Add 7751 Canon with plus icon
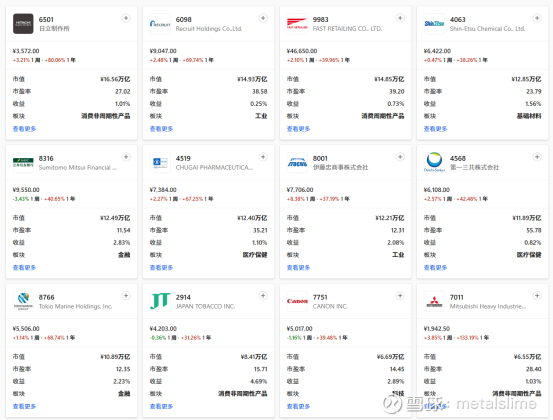The image size is (553, 420). tap(400, 296)
